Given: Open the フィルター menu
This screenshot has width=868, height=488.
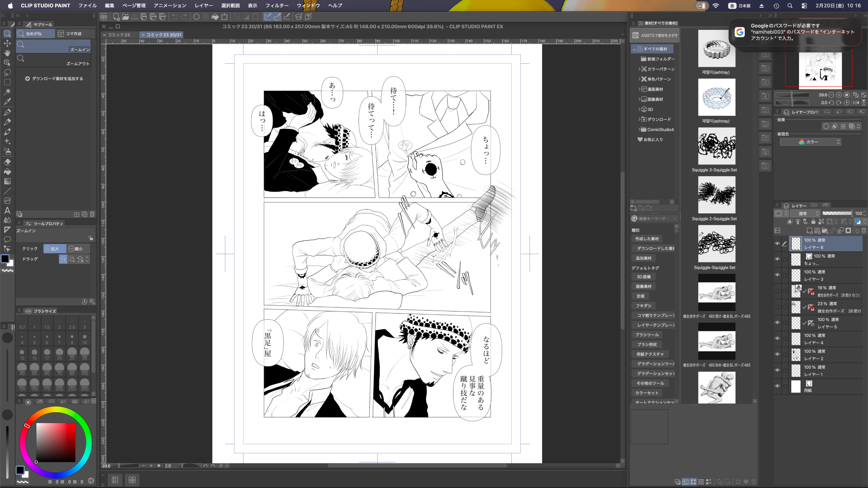Looking at the screenshot, I should pyautogui.click(x=277, y=6).
